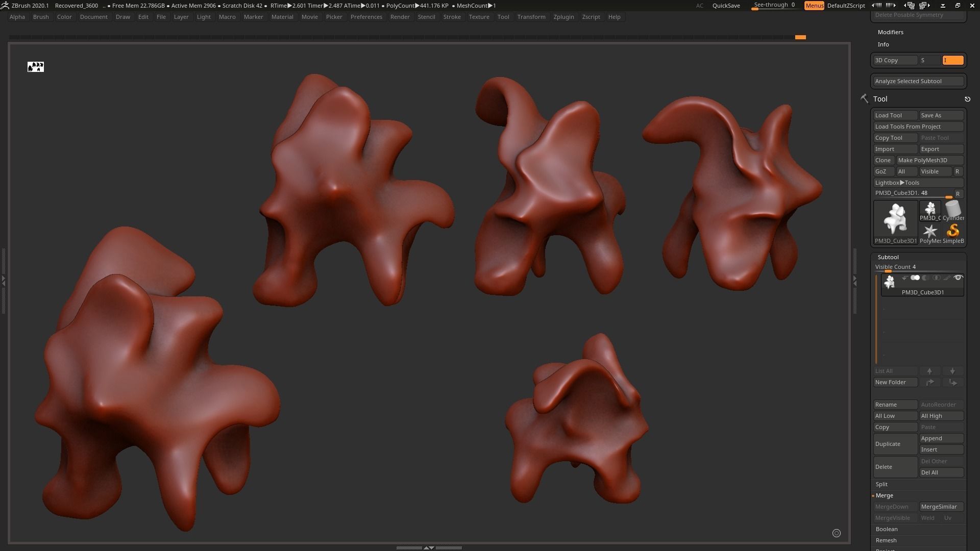
Task: Click the subtool start-group arrow icon in PM3D_Cube3D1 row
Action: click(x=904, y=278)
